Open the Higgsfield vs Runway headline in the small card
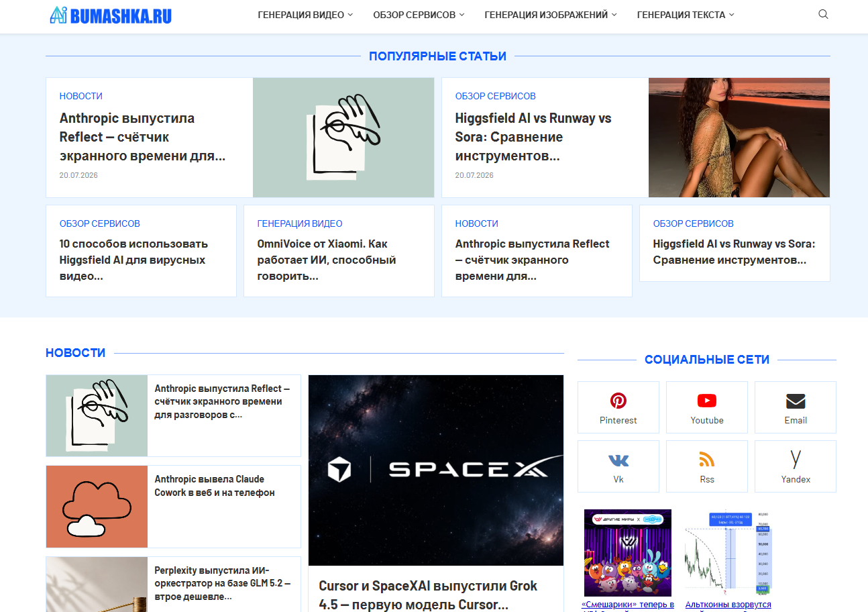 pyautogui.click(x=735, y=252)
